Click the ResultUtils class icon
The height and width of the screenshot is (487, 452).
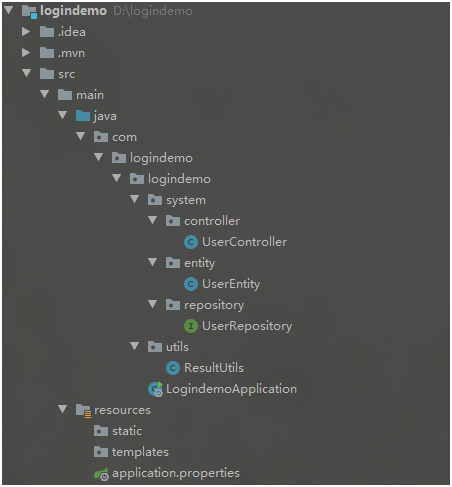click(x=173, y=368)
